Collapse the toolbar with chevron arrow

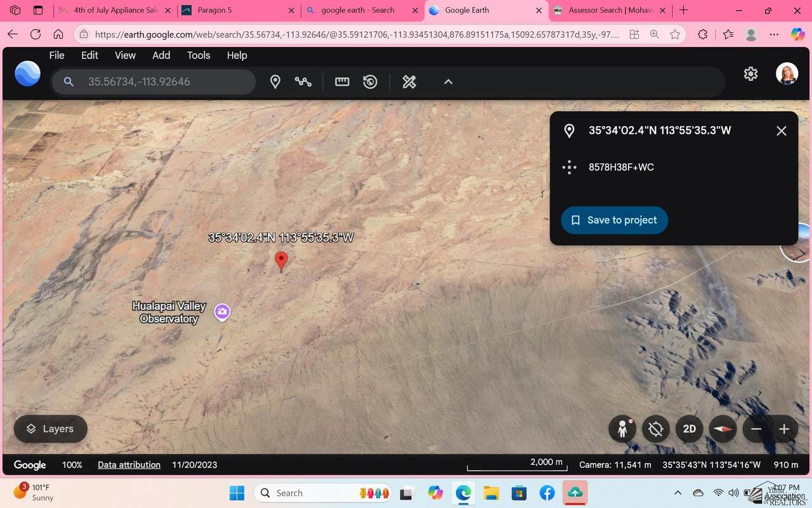coord(448,82)
